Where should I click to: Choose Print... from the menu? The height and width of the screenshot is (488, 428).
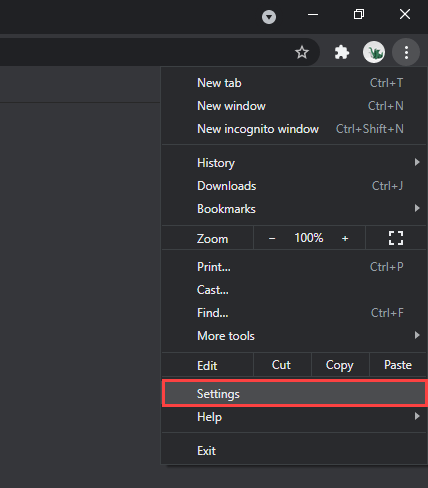pyautogui.click(x=294, y=267)
